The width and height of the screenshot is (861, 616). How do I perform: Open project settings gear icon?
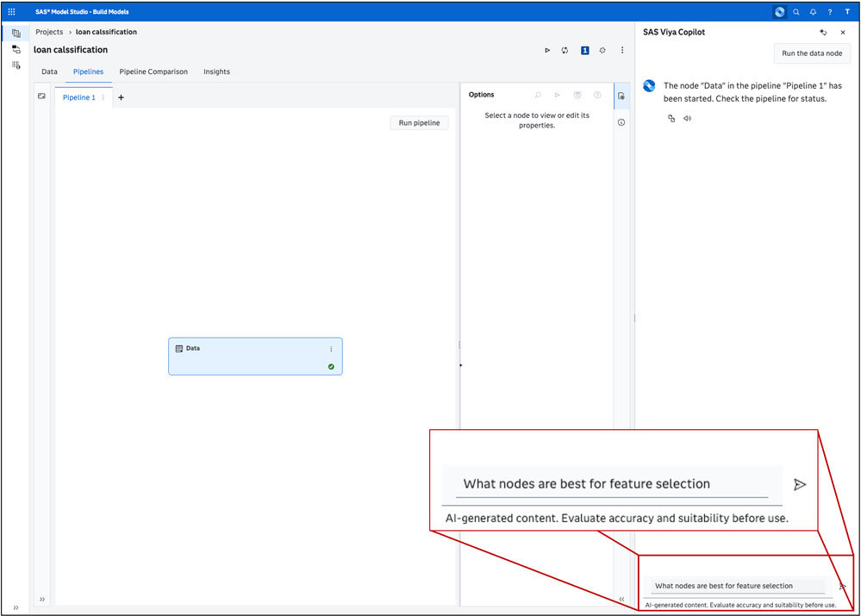pyautogui.click(x=602, y=50)
